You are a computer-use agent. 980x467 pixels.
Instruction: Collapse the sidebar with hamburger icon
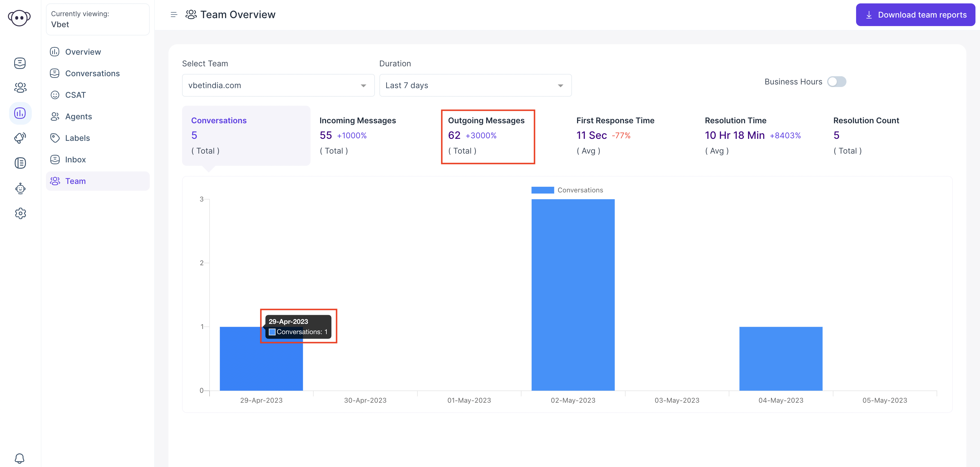(174, 15)
